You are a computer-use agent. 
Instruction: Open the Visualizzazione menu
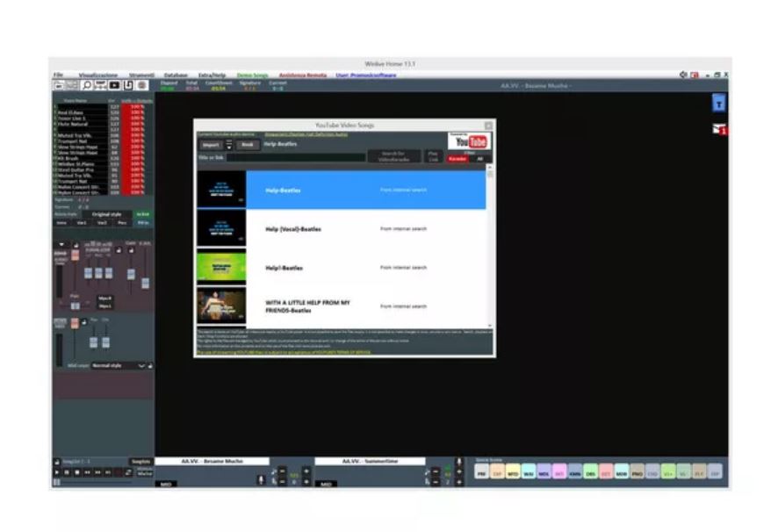tap(97, 75)
